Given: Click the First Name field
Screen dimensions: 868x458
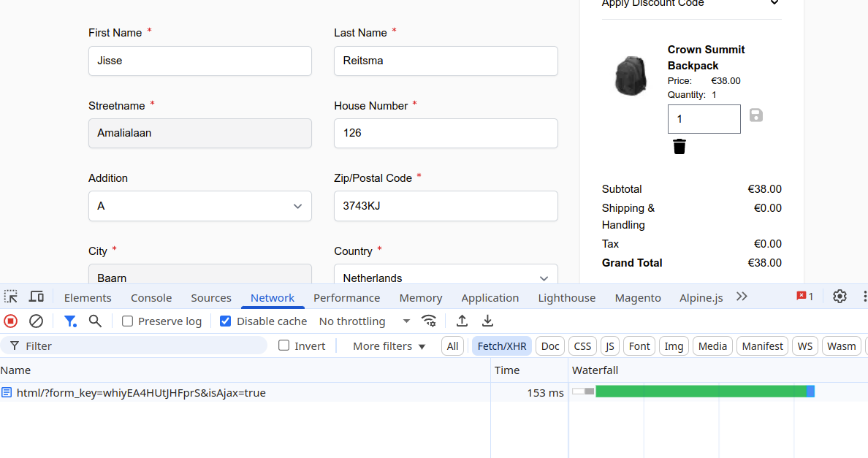Looking at the screenshot, I should click(200, 61).
